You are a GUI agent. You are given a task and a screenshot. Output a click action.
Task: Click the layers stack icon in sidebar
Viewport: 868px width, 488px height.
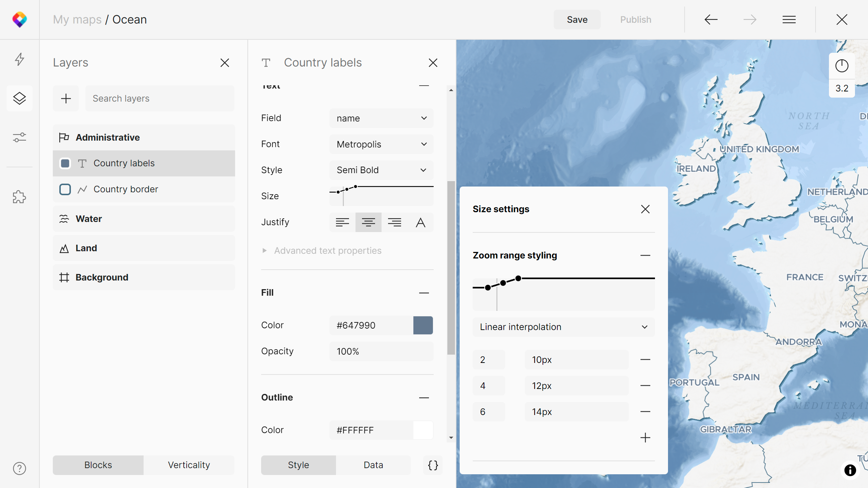20,98
